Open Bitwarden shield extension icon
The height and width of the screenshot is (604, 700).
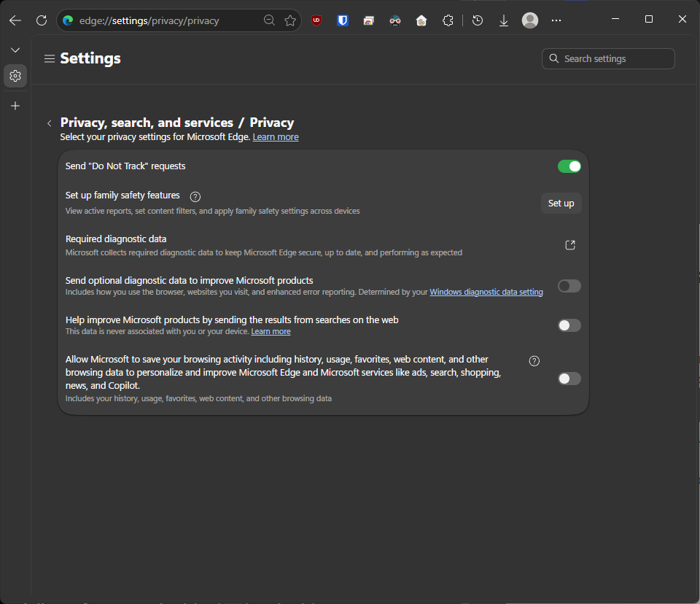[343, 20]
